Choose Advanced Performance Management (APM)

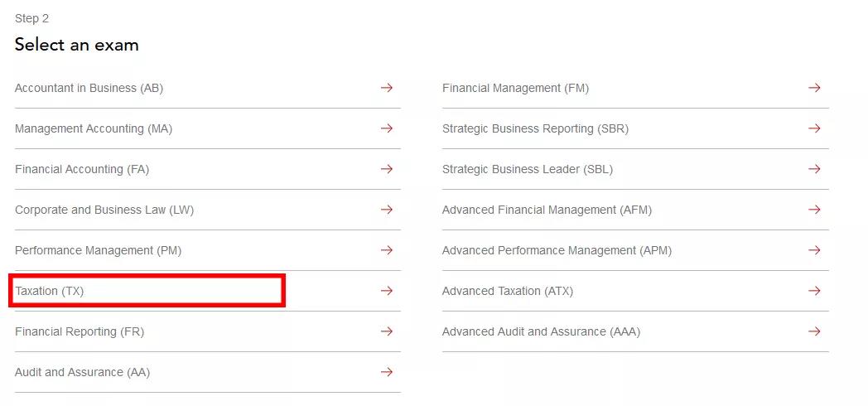[557, 250]
